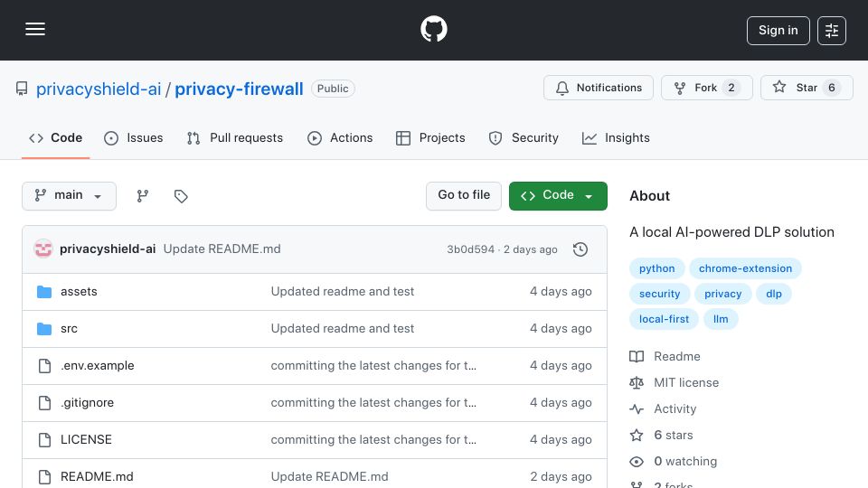Jump to Readme from About sidebar
This screenshot has width=868, height=488.
pos(665,357)
